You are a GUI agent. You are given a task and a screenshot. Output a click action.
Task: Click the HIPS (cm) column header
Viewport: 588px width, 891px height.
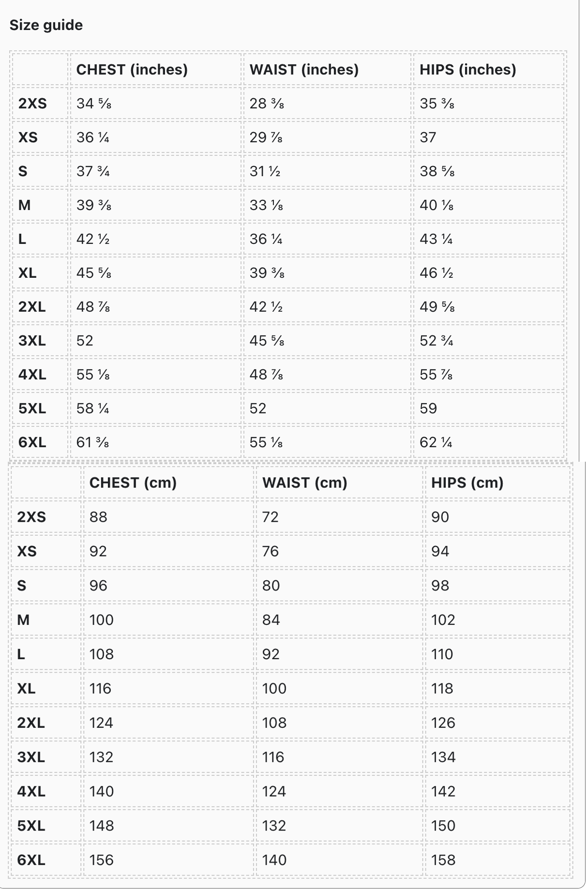(x=467, y=483)
